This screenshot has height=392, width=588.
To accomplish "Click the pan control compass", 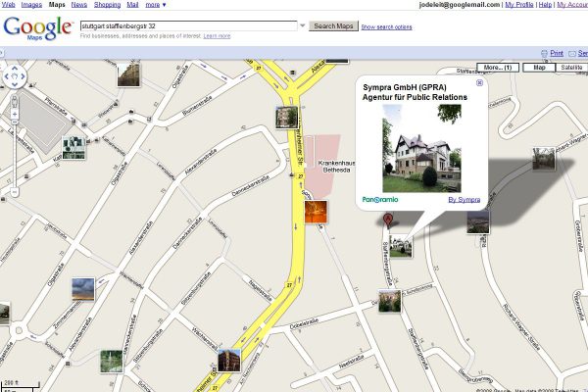I will [x=15, y=76].
